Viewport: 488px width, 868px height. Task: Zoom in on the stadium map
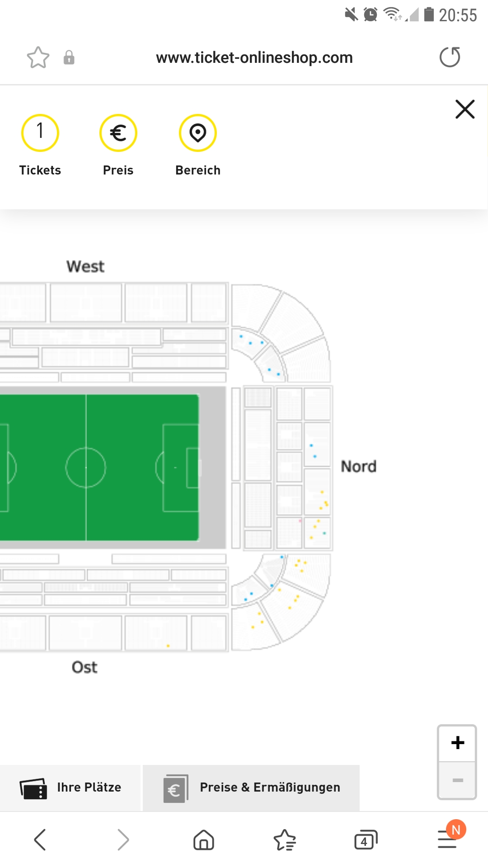(x=457, y=743)
